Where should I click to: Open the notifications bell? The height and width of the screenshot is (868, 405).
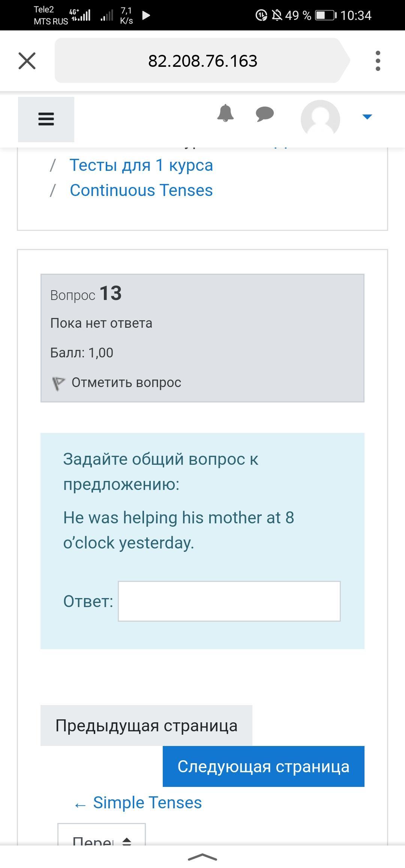(225, 113)
